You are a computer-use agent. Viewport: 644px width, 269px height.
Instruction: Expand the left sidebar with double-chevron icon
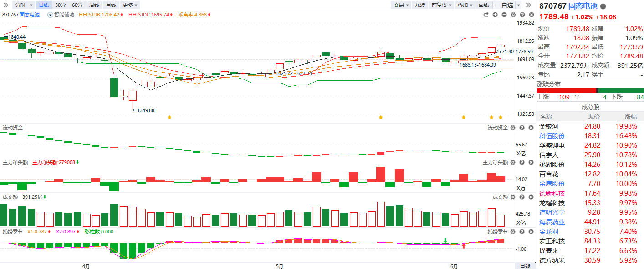point(5,5)
